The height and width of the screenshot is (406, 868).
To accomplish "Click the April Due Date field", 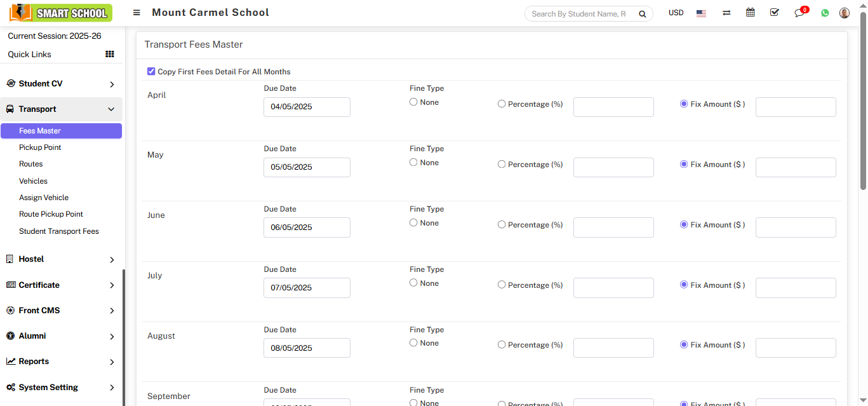I will pos(307,107).
